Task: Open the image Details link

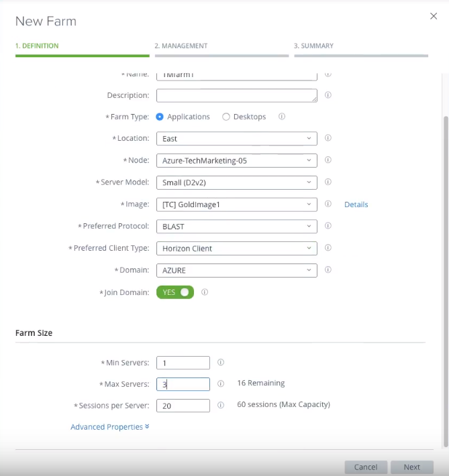Action: (356, 204)
